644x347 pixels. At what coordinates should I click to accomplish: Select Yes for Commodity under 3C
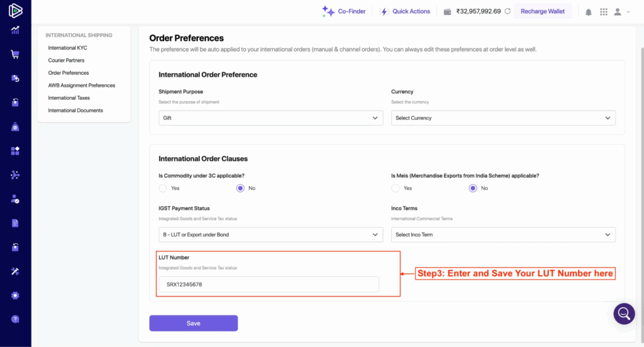point(163,188)
